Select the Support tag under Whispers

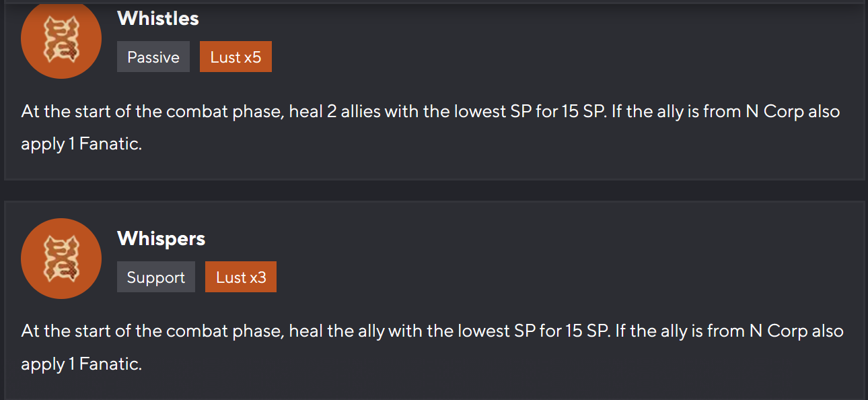[x=156, y=277]
